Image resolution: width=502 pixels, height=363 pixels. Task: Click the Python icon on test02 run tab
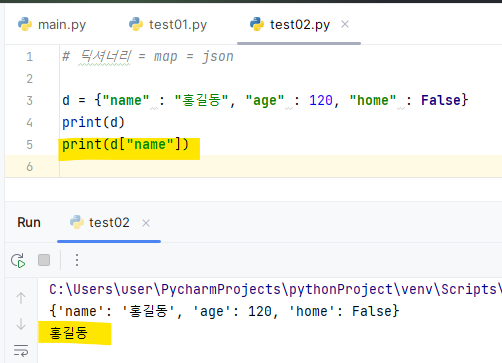tap(77, 222)
